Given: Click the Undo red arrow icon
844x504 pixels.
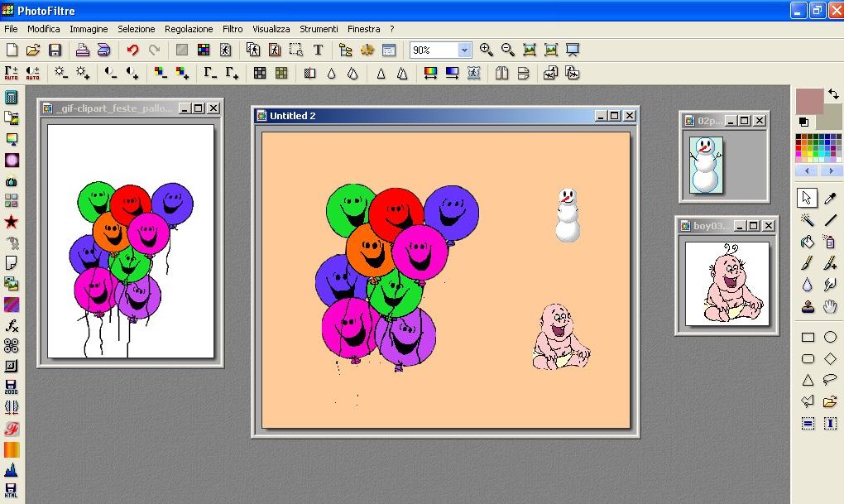Looking at the screenshot, I should [x=132, y=50].
